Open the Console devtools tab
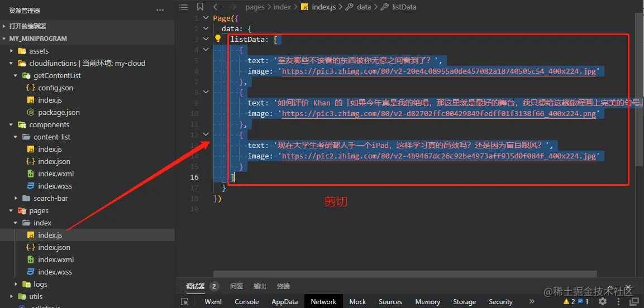 [x=247, y=301]
